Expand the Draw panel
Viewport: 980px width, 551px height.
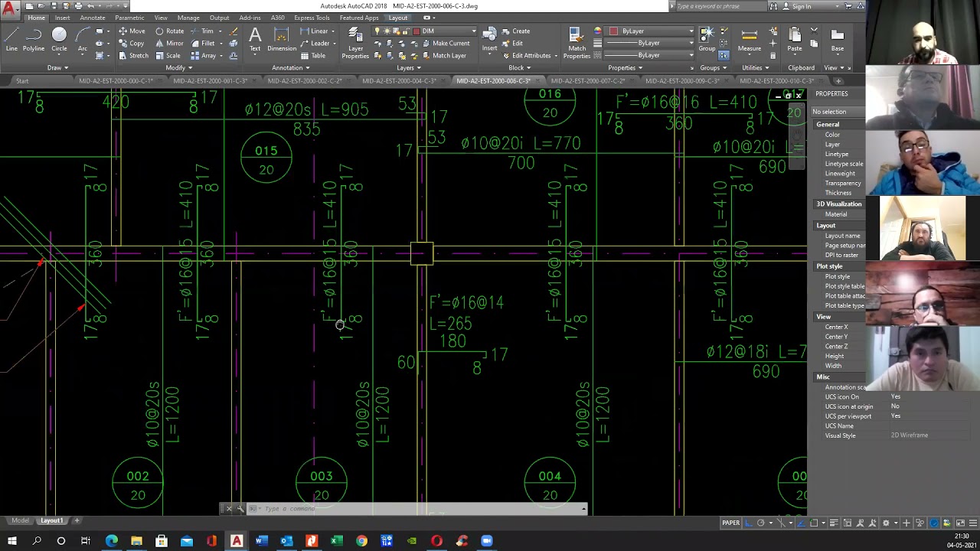pos(57,67)
